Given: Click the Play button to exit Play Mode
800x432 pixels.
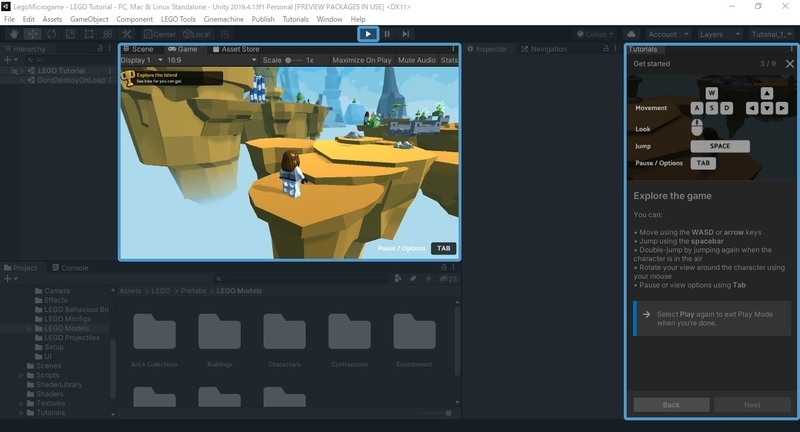Looking at the screenshot, I should 368,34.
